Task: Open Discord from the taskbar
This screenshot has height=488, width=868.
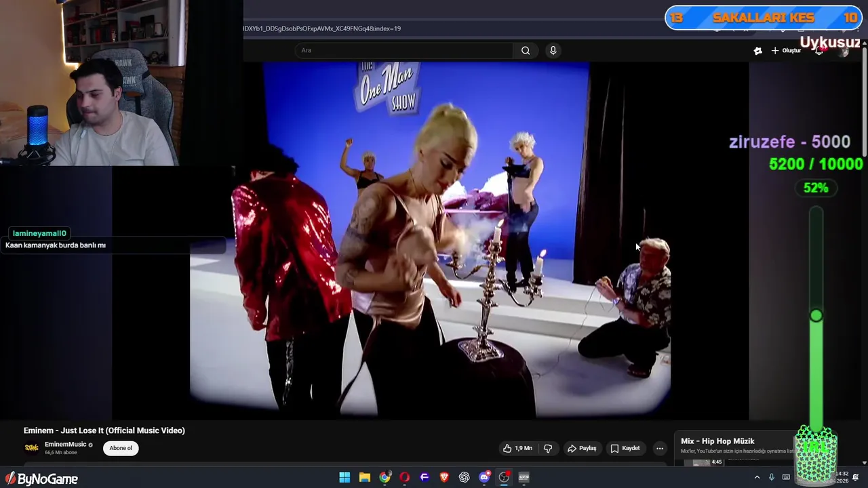Action: pyautogui.click(x=484, y=477)
